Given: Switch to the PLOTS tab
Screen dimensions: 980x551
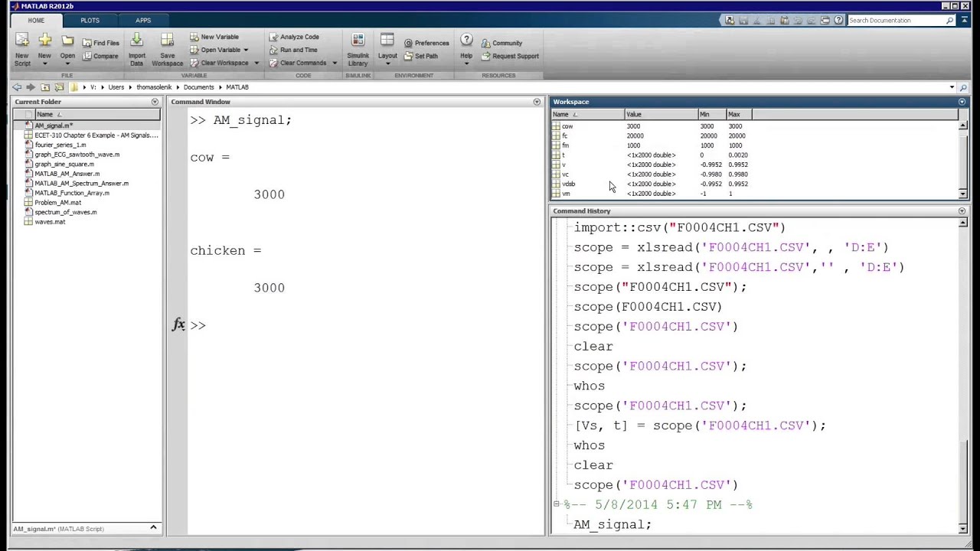Looking at the screenshot, I should tap(90, 21).
